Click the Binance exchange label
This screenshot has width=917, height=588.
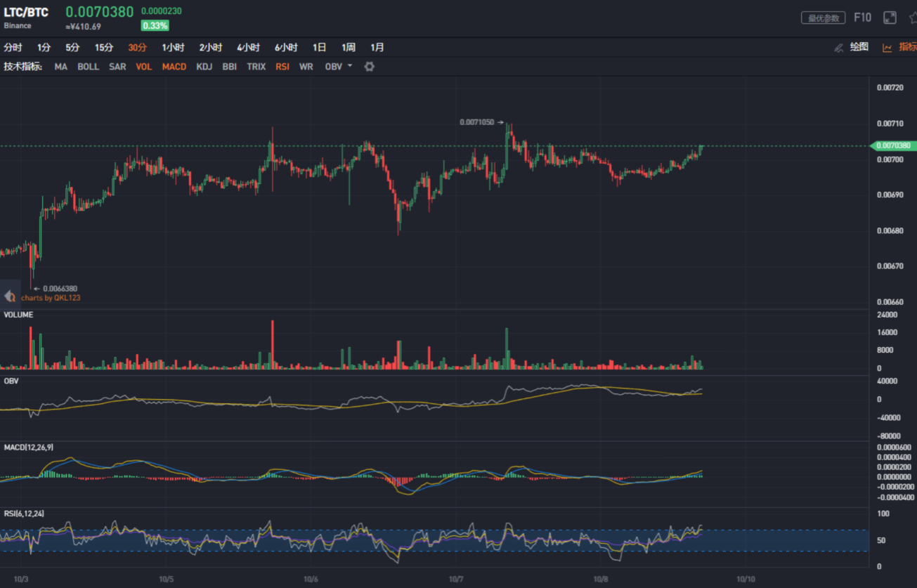coord(18,26)
